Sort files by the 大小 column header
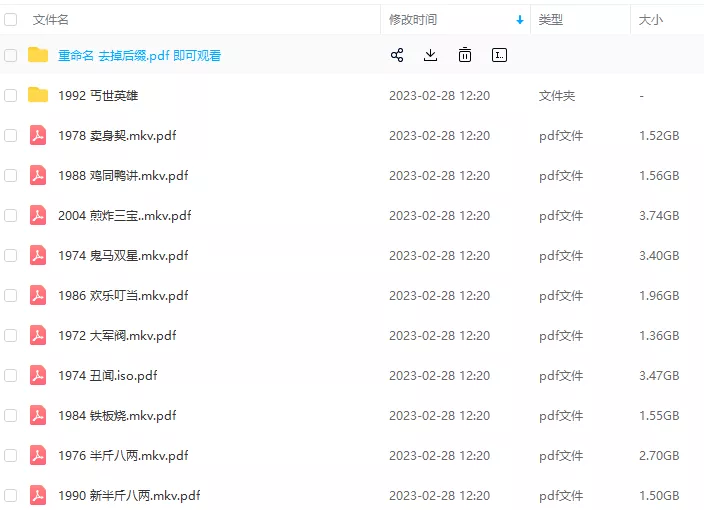Image resolution: width=704 pixels, height=510 pixels. coord(651,19)
